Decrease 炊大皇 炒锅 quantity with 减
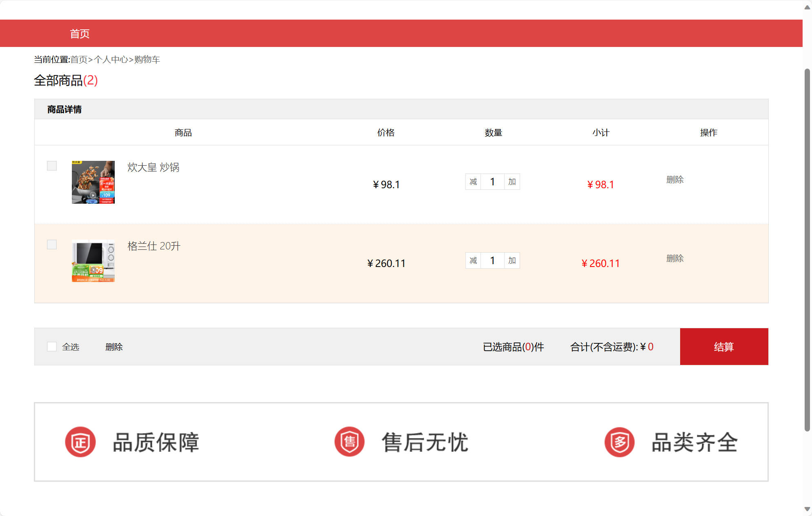This screenshot has height=516, width=812. pyautogui.click(x=473, y=182)
